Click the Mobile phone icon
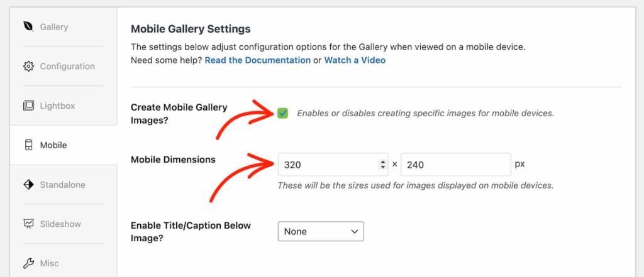Screen dimensions: 644x277 point(28,145)
